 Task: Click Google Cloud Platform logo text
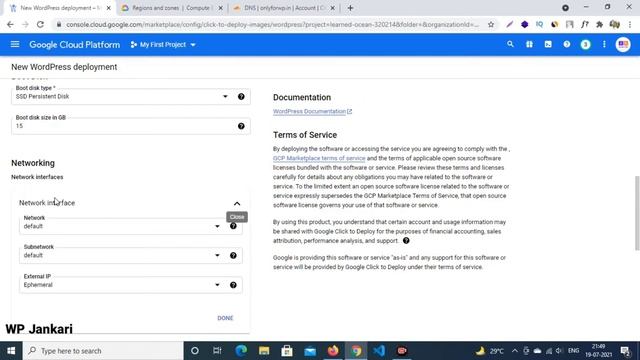(75, 44)
